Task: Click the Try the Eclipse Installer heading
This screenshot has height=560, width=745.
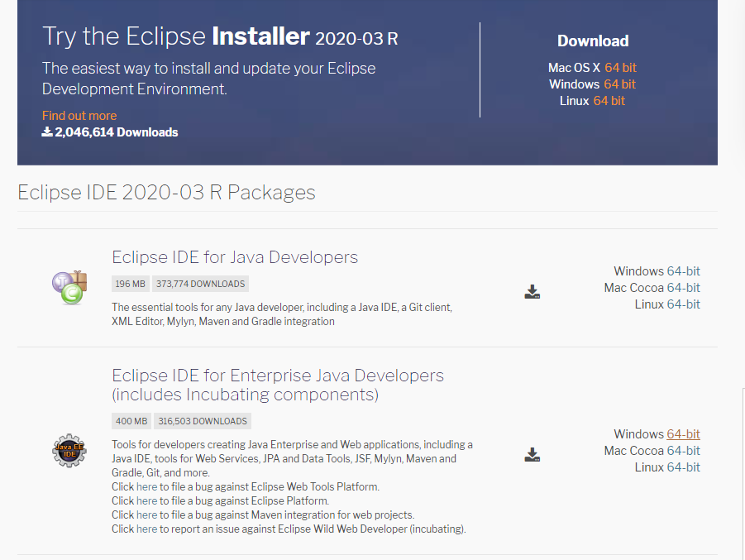Action: 220,36
